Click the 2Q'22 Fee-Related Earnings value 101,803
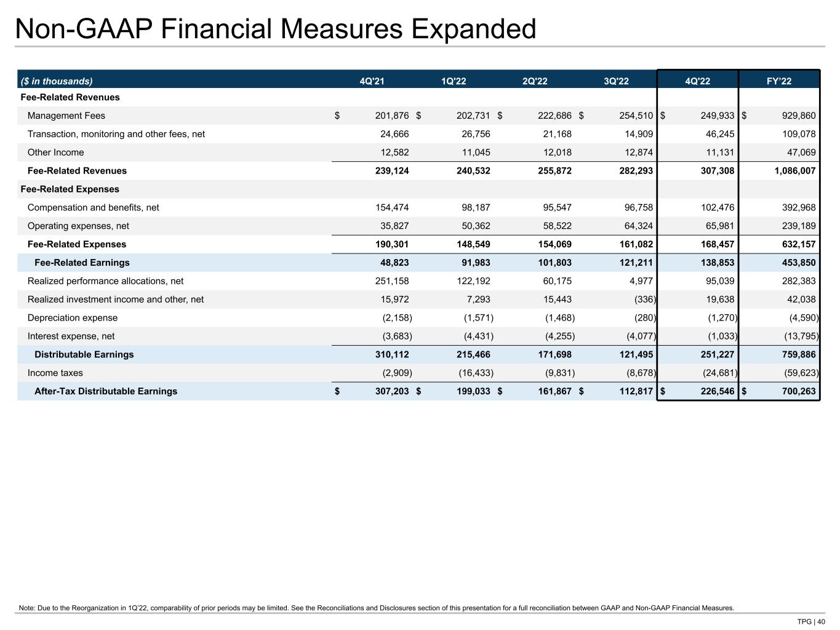 (553, 263)
